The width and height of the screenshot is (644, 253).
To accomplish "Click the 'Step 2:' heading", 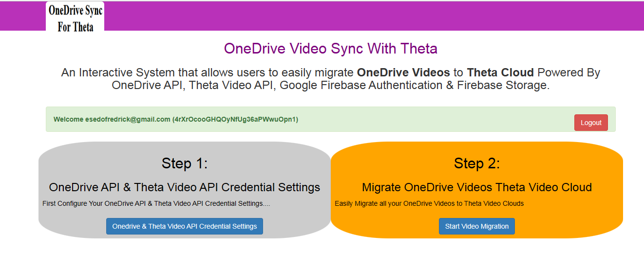I will click(477, 163).
